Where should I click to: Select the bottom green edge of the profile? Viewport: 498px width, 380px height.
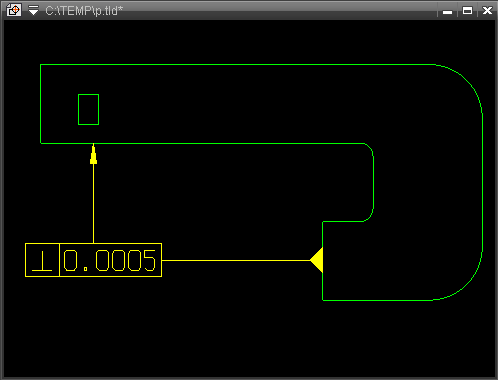[x=378, y=300]
